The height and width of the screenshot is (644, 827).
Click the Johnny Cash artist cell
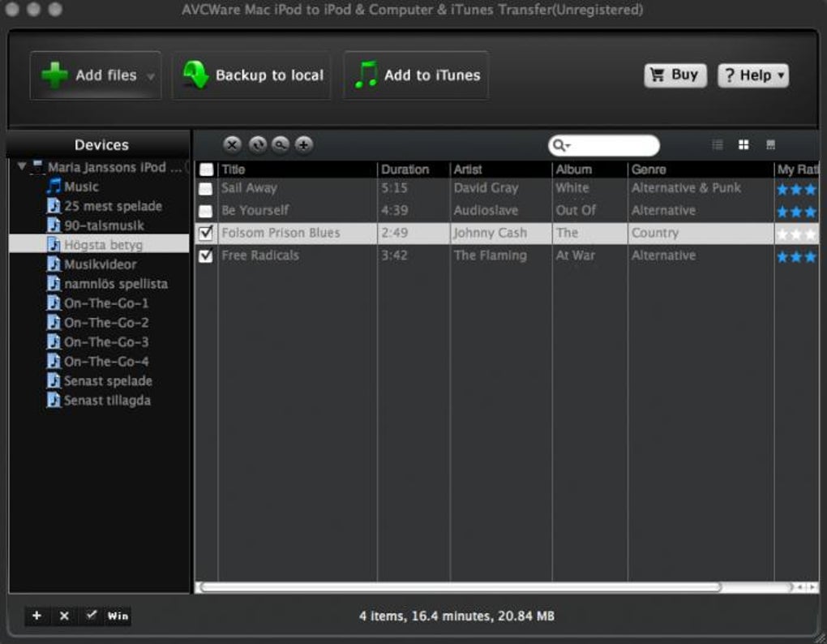tap(490, 233)
